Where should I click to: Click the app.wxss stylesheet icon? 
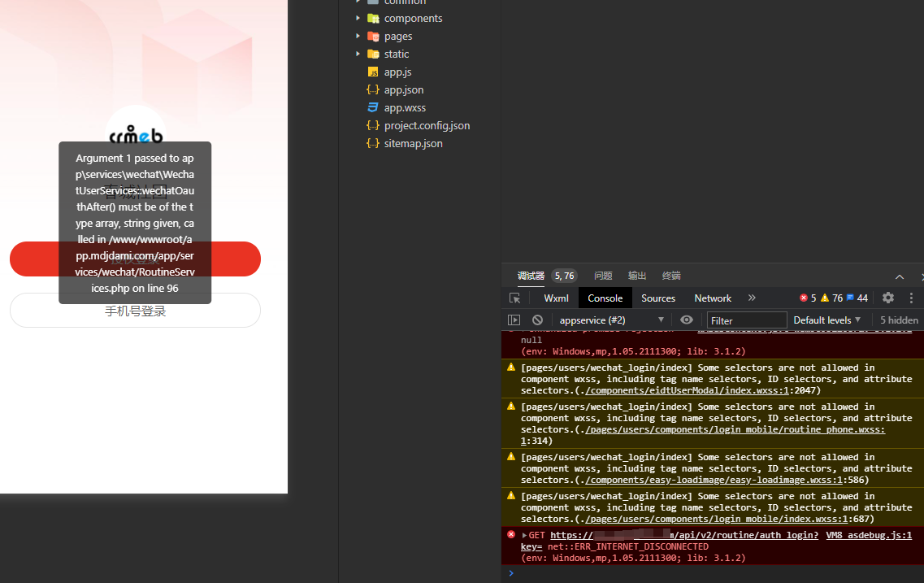(x=373, y=107)
